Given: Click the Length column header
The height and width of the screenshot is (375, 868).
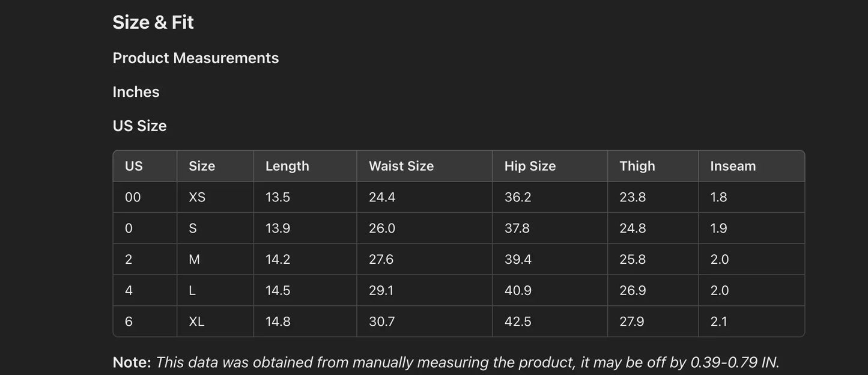Looking at the screenshot, I should pyautogui.click(x=287, y=166).
